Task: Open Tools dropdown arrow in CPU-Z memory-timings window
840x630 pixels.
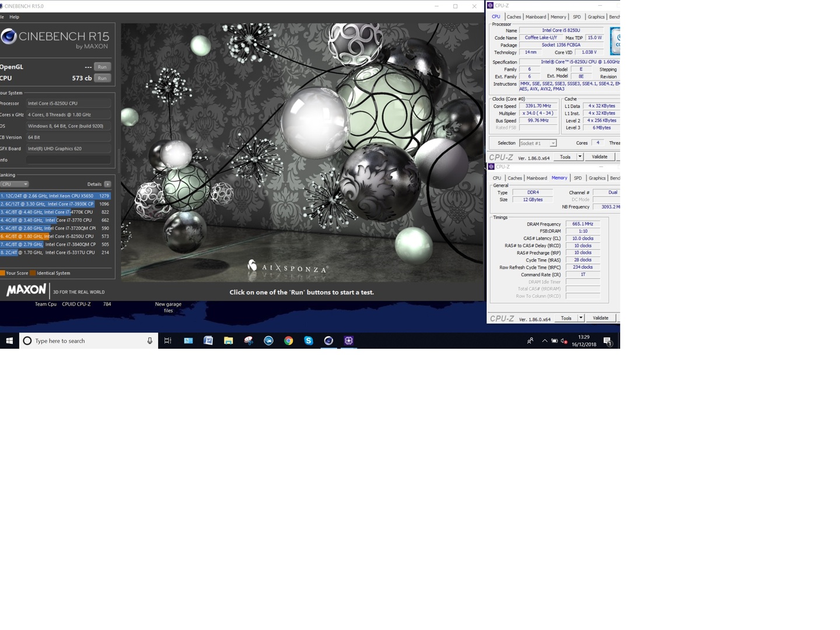Action: pos(580,318)
